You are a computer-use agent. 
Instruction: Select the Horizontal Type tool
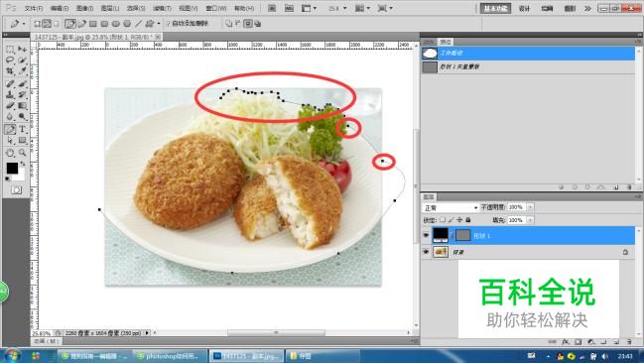[22, 129]
